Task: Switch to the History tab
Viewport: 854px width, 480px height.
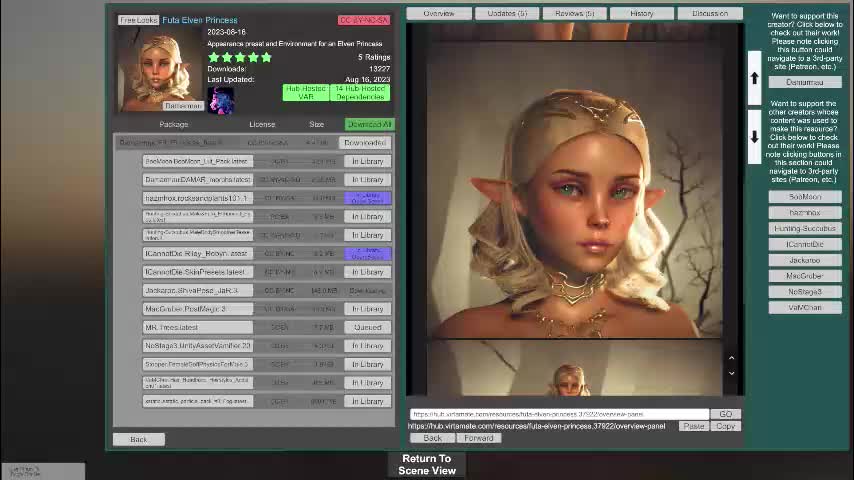Action: 642,13
